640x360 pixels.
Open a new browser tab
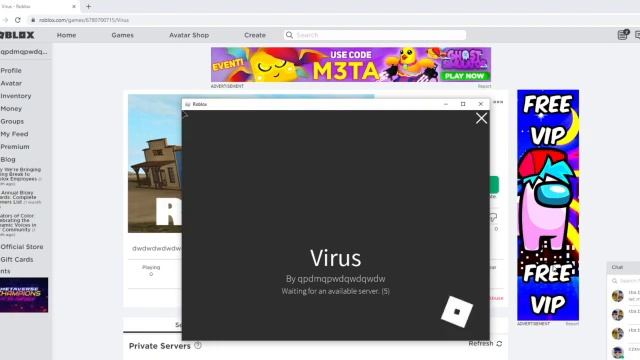89,7
